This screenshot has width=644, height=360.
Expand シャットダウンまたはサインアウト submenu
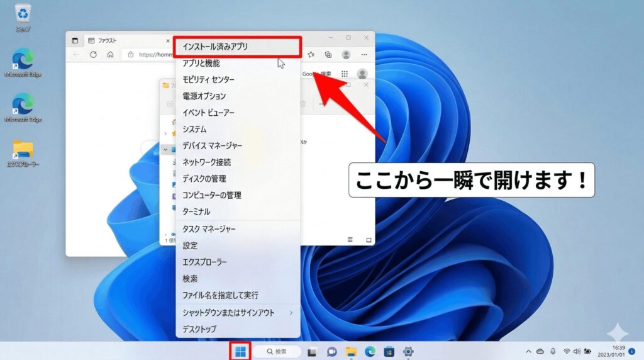point(237,313)
